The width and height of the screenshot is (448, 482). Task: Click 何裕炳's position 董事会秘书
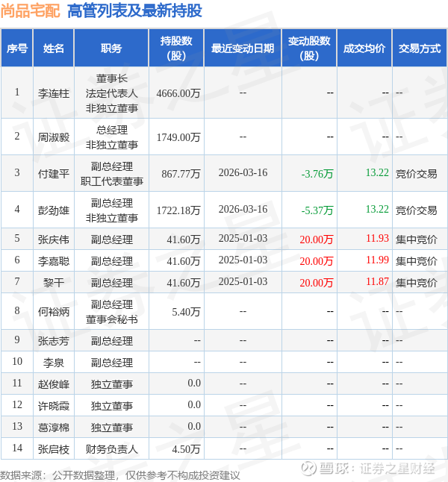point(111,319)
